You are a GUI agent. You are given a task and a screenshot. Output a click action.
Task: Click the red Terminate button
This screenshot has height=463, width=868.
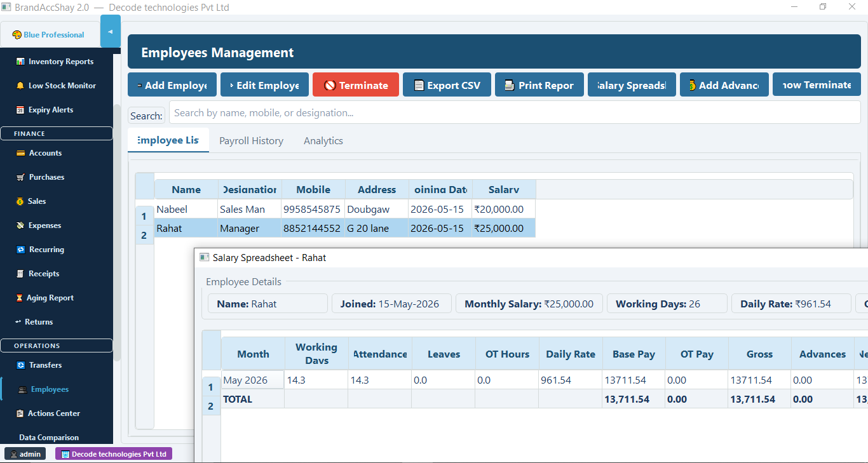(x=356, y=85)
